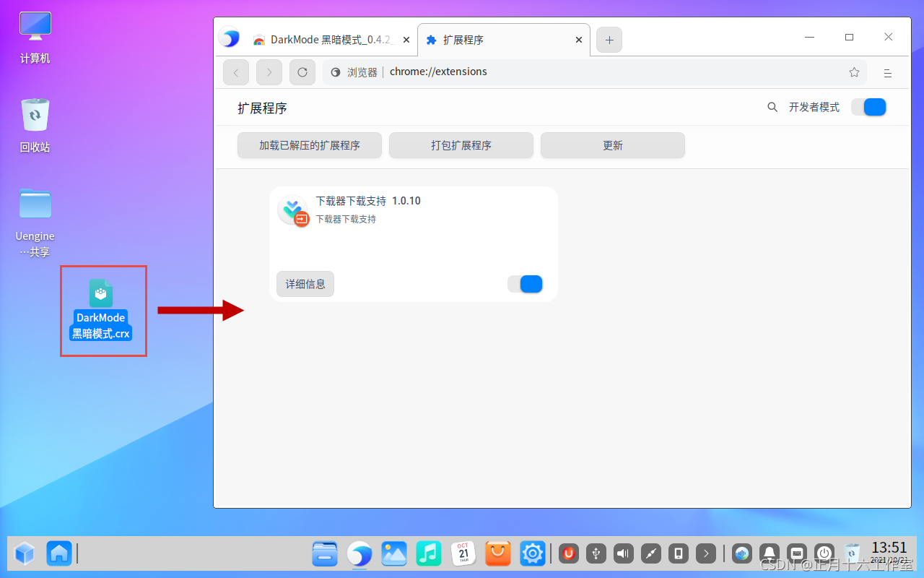Toggle 开发者模式 developer mode switch
Screen dimensions: 924x578
(868, 107)
